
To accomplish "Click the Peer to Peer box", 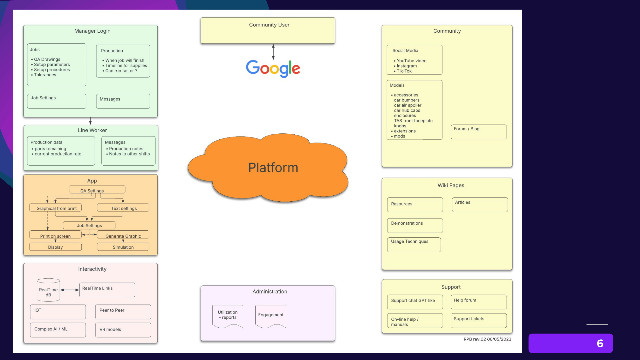I will pyautogui.click(x=123, y=311).
